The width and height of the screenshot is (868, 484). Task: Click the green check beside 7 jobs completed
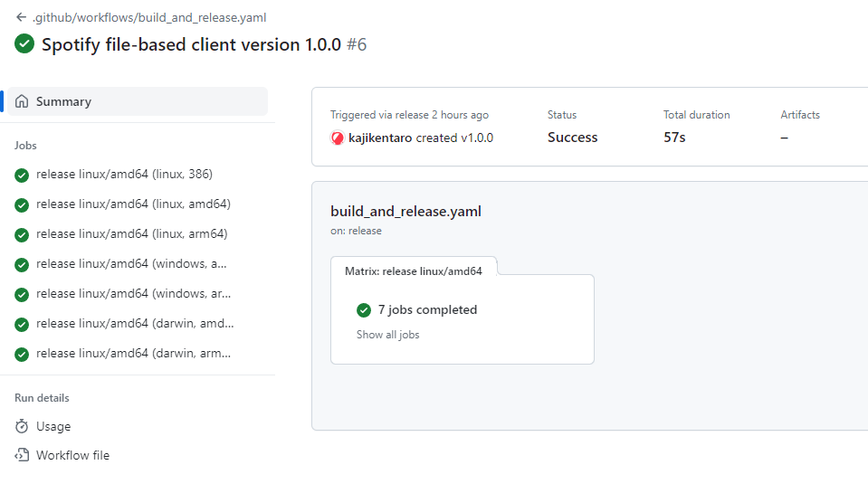[x=364, y=310]
